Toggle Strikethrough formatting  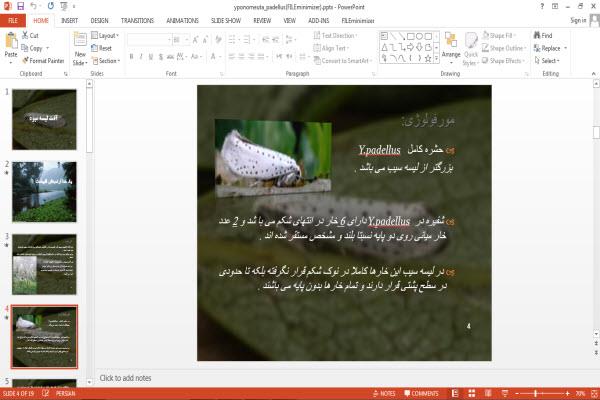click(x=170, y=57)
